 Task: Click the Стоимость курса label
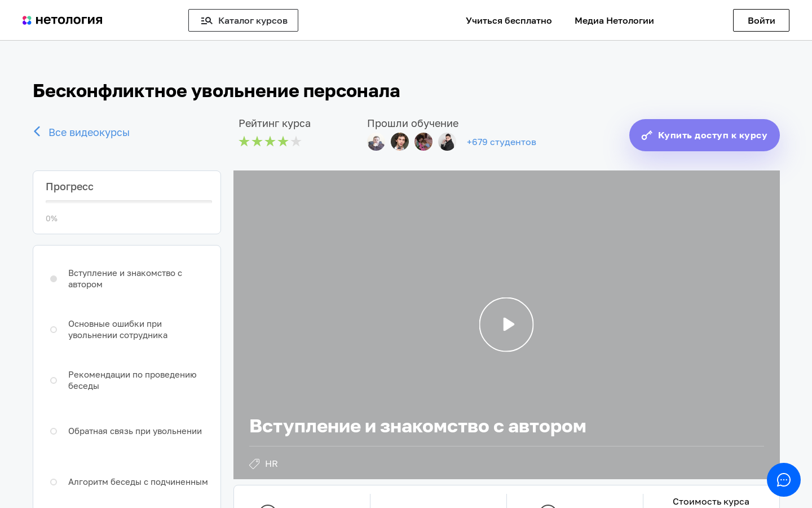tap(711, 501)
